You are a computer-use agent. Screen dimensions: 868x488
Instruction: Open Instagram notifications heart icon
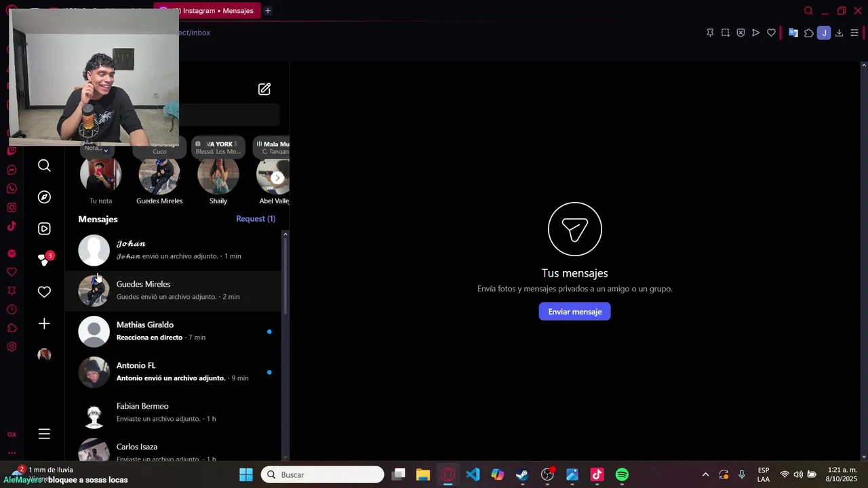44,291
